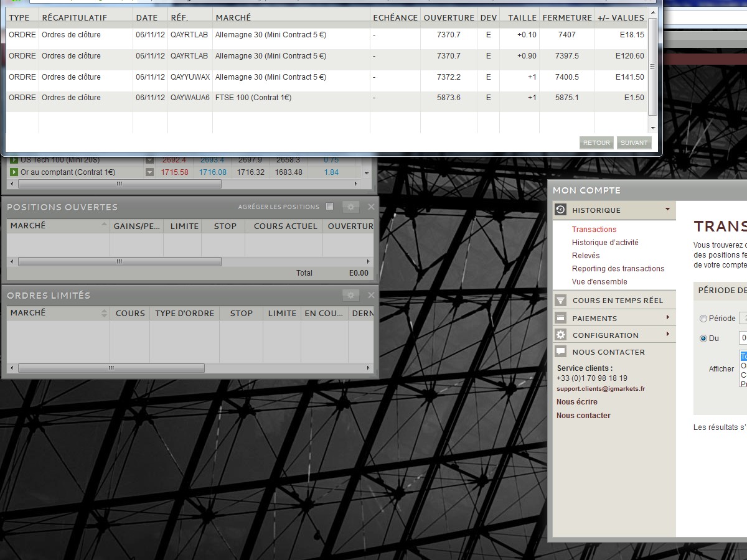This screenshot has height=560, width=747.
Task: Click reference QAYYUWAX cell
Action: pos(190,77)
